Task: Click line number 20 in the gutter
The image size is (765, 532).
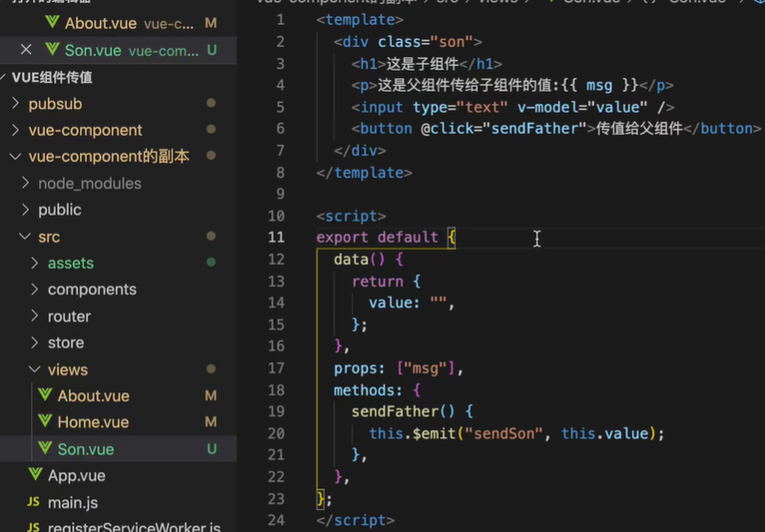Action: click(276, 434)
